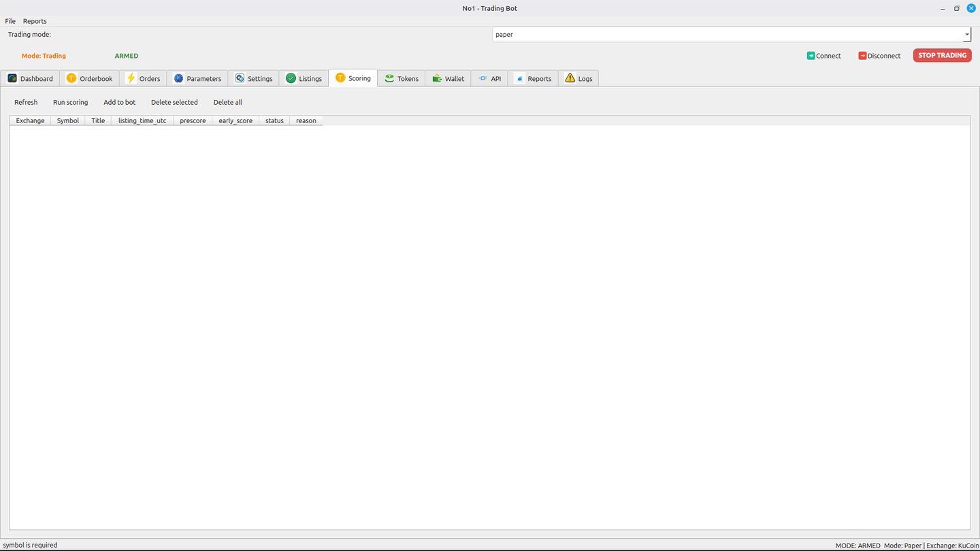Switch to the Wallet tab
Image resolution: width=980 pixels, height=551 pixels.
tap(448, 78)
